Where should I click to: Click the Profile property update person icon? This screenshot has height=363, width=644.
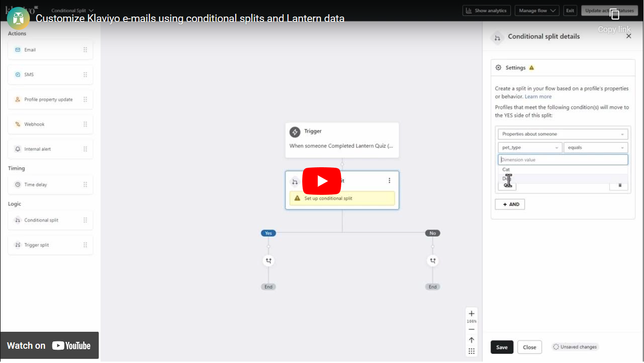(18, 99)
